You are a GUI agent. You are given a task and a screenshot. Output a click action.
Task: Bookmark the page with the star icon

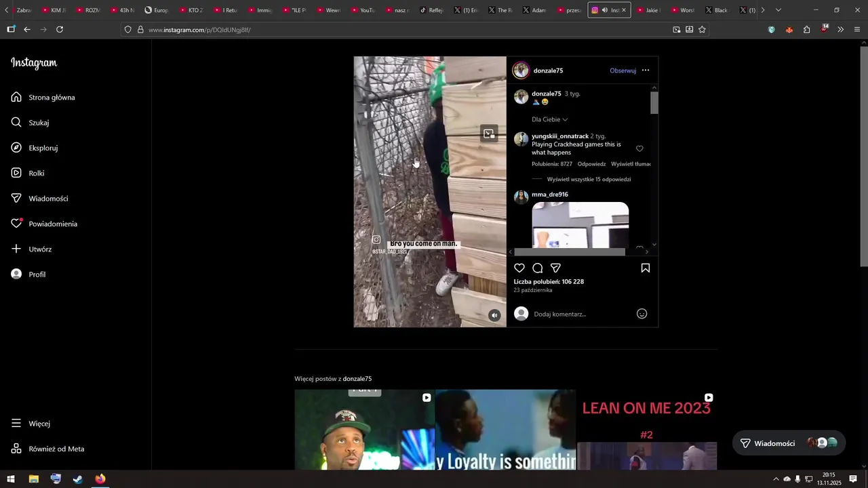click(x=702, y=30)
